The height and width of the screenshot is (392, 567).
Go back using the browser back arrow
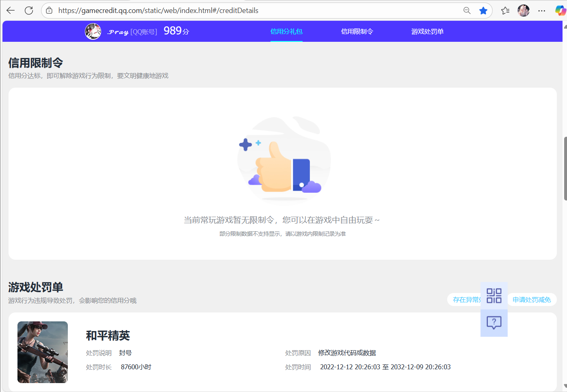point(11,11)
